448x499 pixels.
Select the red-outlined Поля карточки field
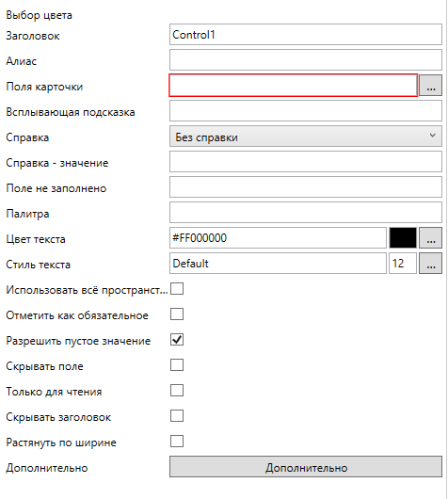[293, 86]
